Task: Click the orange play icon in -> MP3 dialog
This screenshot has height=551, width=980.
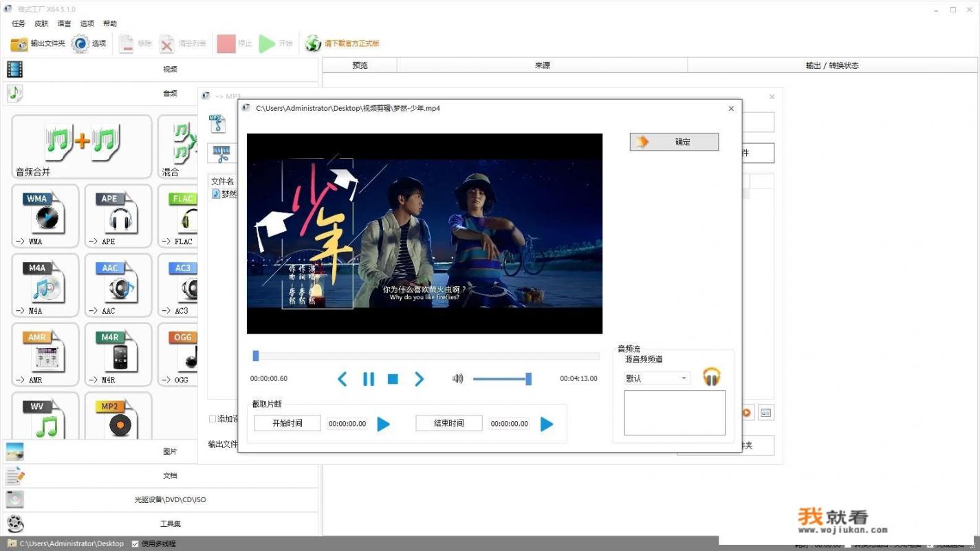Action: pyautogui.click(x=746, y=413)
